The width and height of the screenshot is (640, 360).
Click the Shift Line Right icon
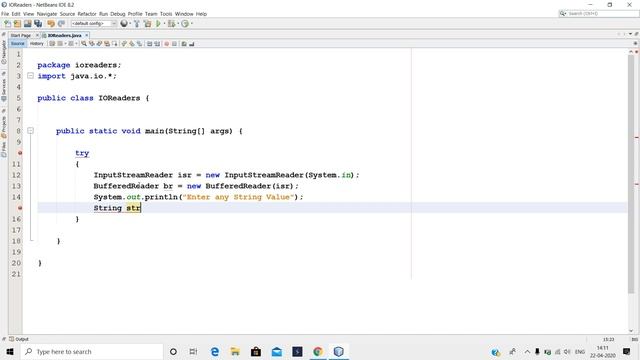pyautogui.click(x=157, y=44)
